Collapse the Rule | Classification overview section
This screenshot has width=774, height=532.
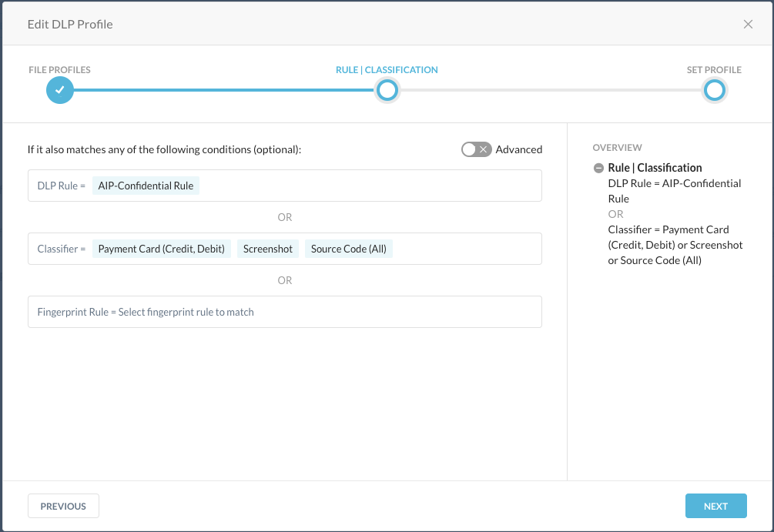[598, 168]
